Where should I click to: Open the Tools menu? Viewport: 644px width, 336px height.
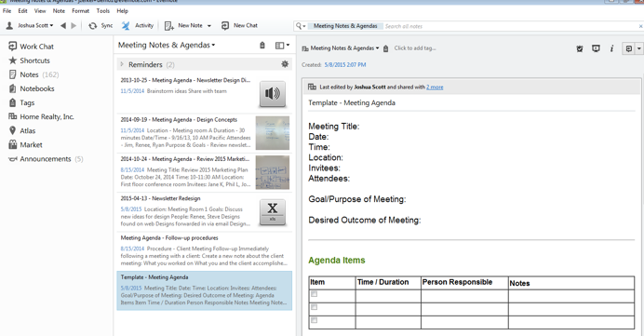[x=103, y=11]
